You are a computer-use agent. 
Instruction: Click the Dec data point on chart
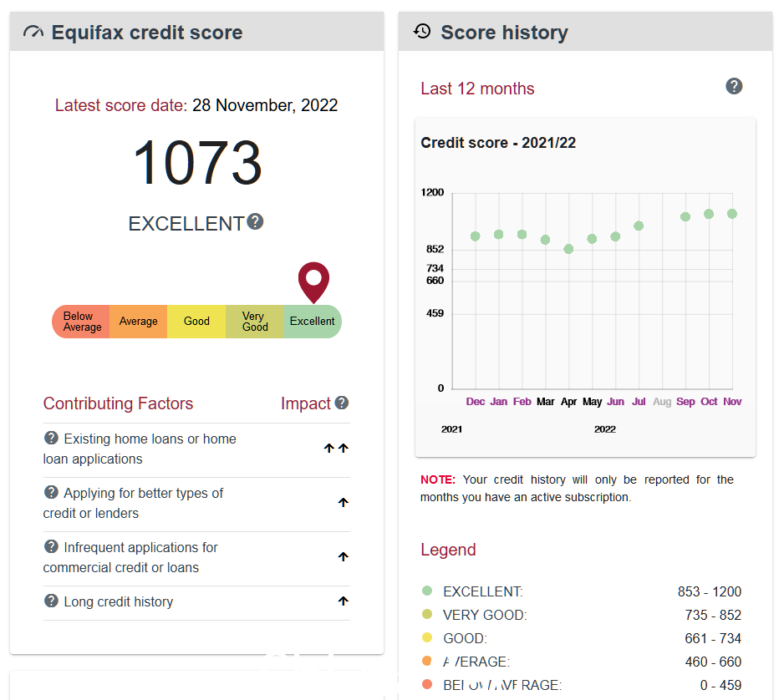coord(476,236)
